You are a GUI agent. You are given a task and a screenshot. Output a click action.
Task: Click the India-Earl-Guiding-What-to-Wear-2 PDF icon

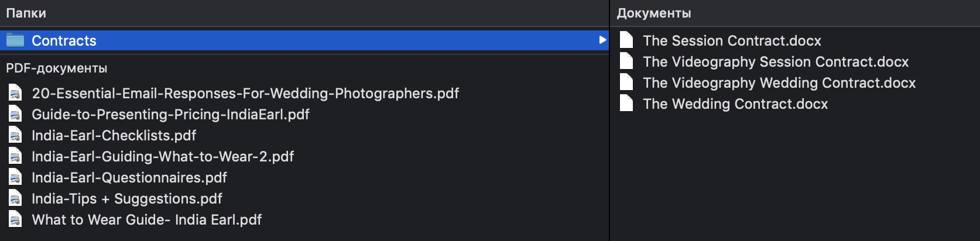point(15,156)
